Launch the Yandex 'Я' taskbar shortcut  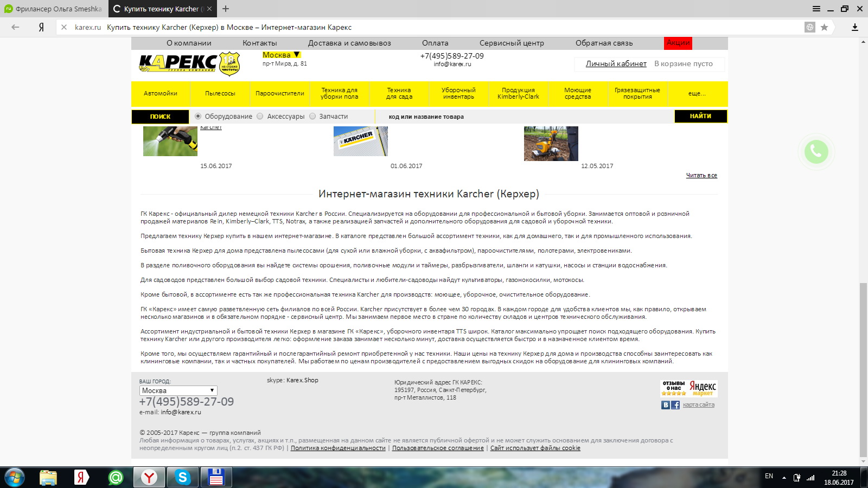click(81, 477)
